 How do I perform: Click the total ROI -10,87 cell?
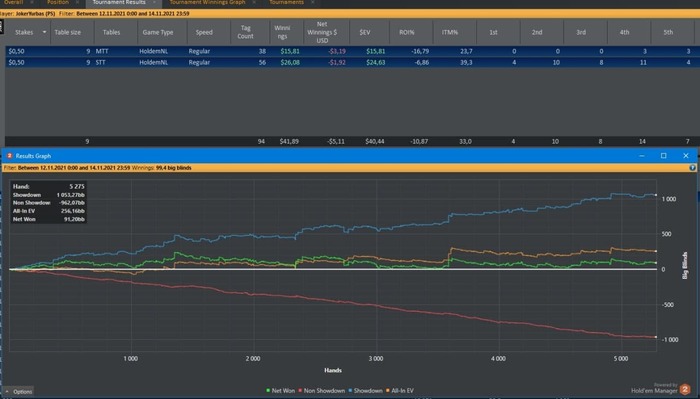(419, 141)
